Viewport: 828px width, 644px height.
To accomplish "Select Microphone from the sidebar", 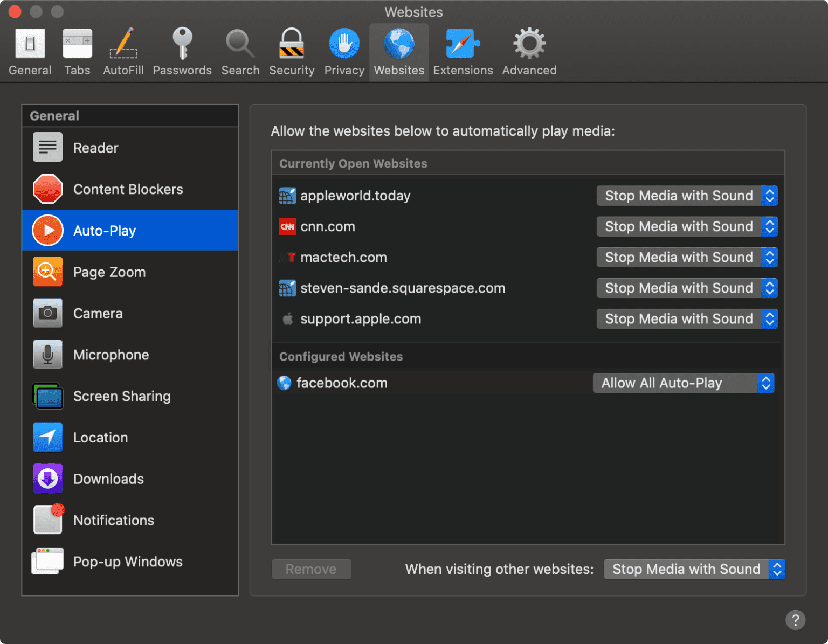I will click(x=47, y=355).
